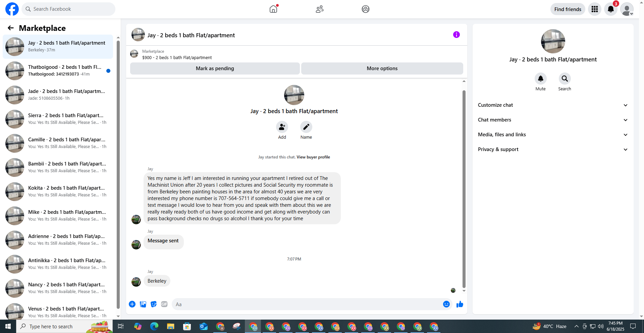The image size is (644, 333).
Task: Show hidden system tray icons
Action: [577, 326]
